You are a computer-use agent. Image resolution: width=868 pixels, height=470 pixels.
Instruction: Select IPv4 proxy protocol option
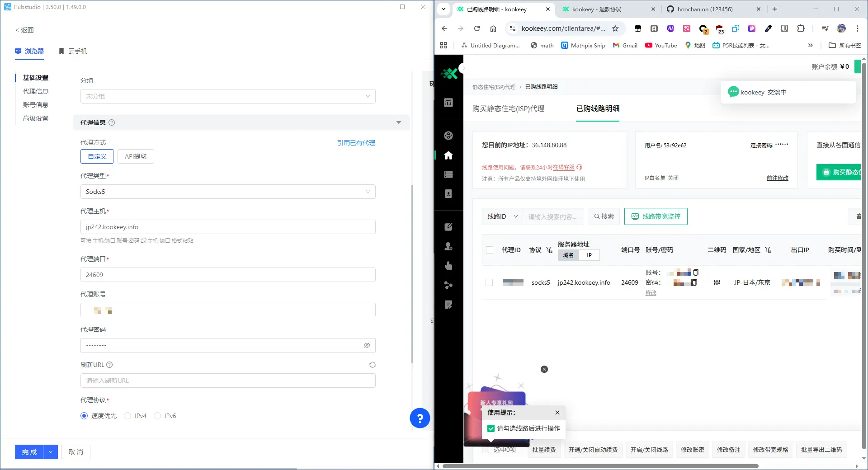point(127,416)
